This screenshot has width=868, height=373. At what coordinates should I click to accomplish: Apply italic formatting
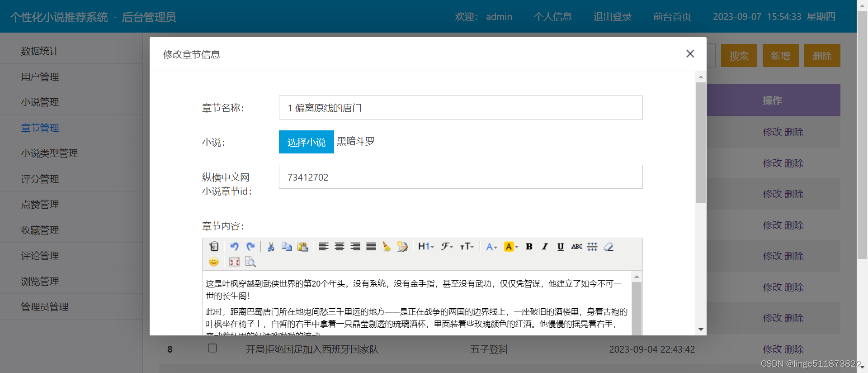[x=545, y=246]
